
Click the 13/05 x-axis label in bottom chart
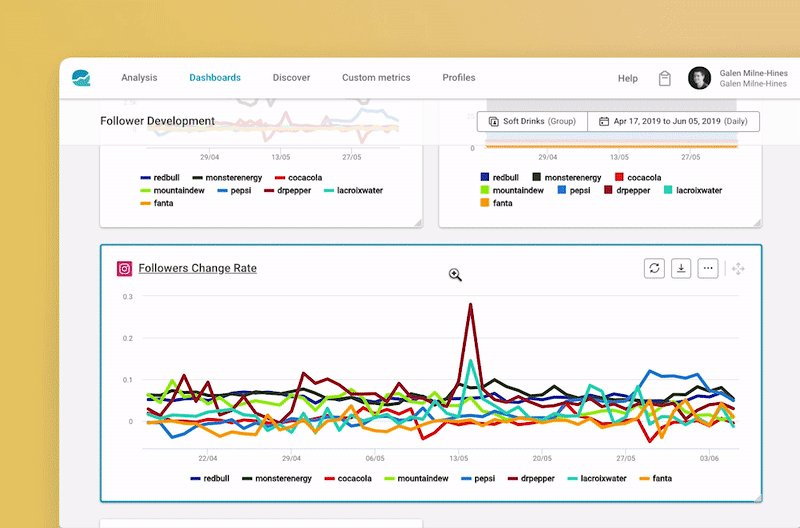(459, 458)
